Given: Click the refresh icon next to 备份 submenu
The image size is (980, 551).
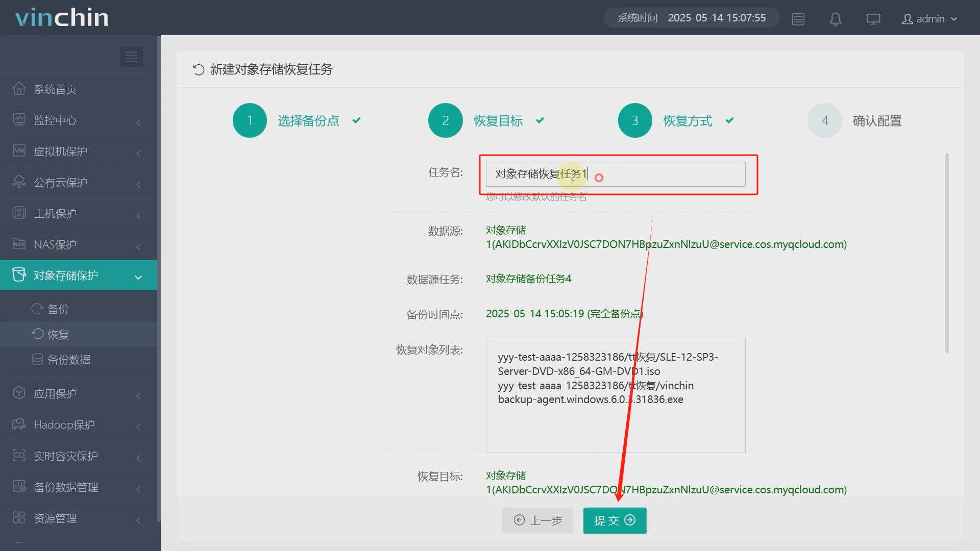Looking at the screenshot, I should tap(37, 309).
